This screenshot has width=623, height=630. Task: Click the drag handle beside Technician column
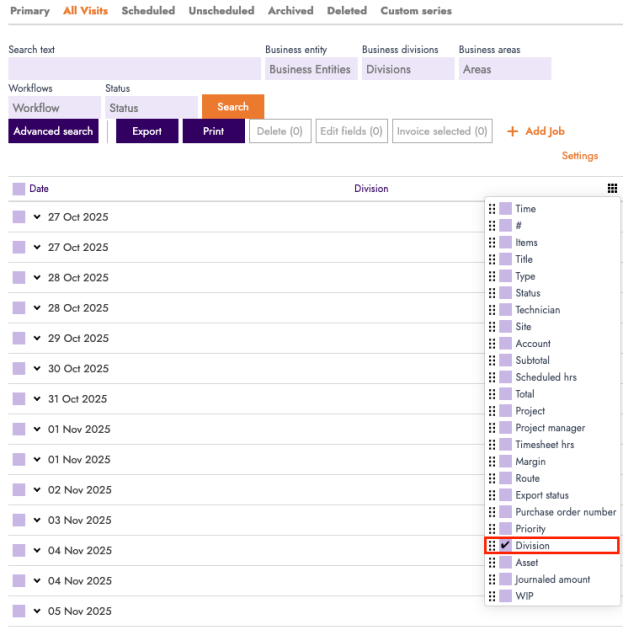coord(492,310)
